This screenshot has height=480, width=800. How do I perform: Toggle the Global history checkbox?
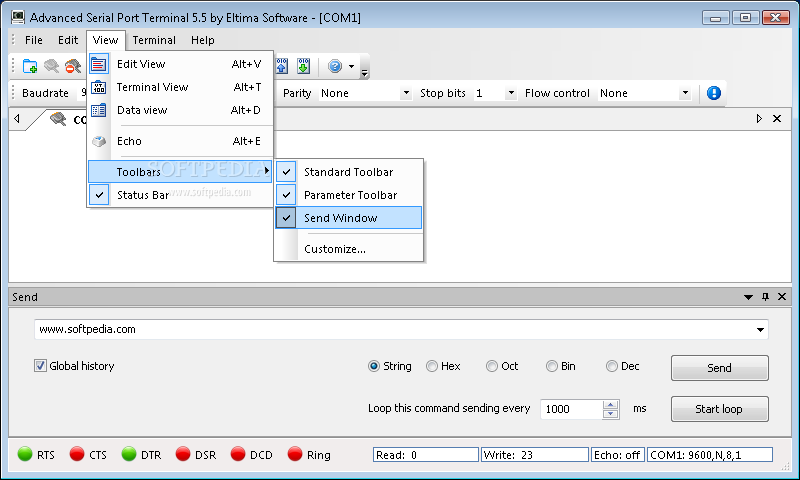[x=40, y=366]
